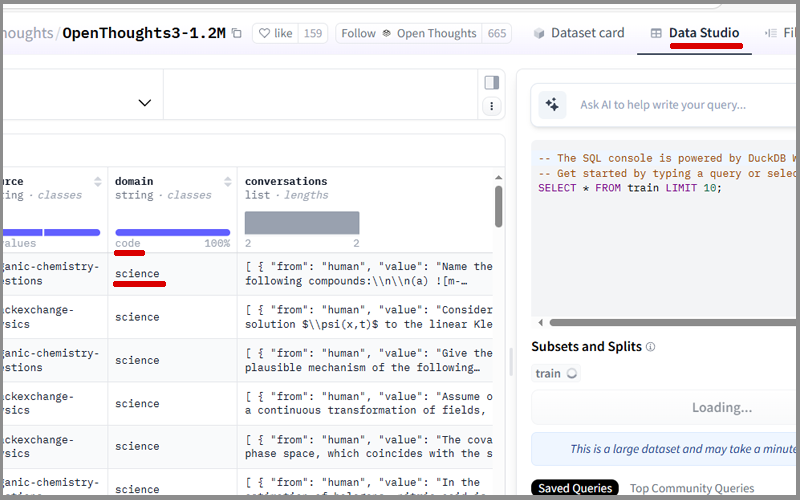Viewport: 800px width, 500px height.
Task: Toggle the side panel layout icon
Action: coord(492,83)
